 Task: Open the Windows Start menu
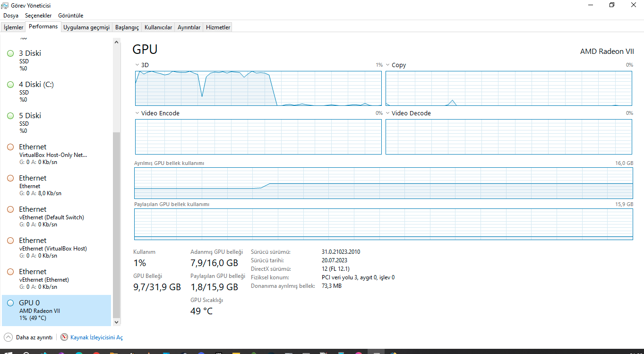9,353
